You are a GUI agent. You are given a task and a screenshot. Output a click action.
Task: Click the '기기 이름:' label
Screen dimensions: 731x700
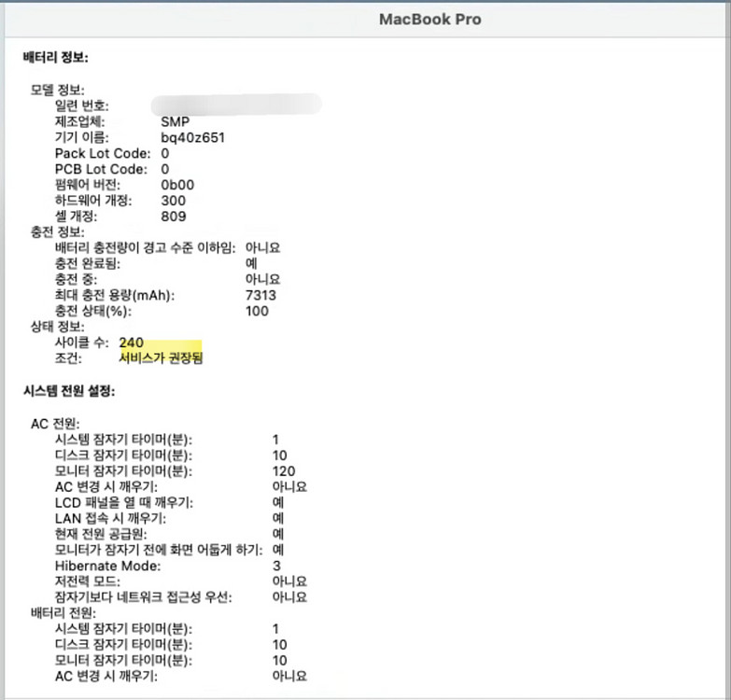(x=82, y=137)
